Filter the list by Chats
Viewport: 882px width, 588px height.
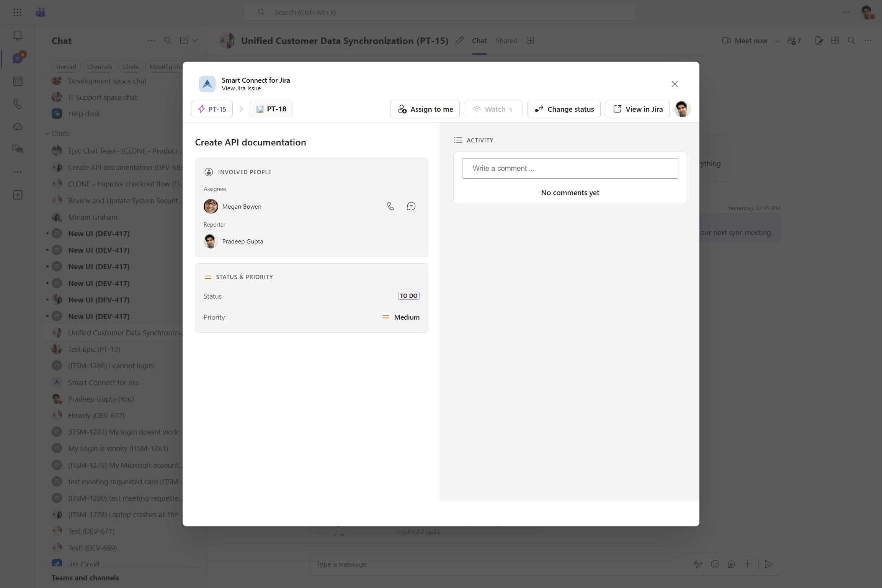click(x=131, y=67)
